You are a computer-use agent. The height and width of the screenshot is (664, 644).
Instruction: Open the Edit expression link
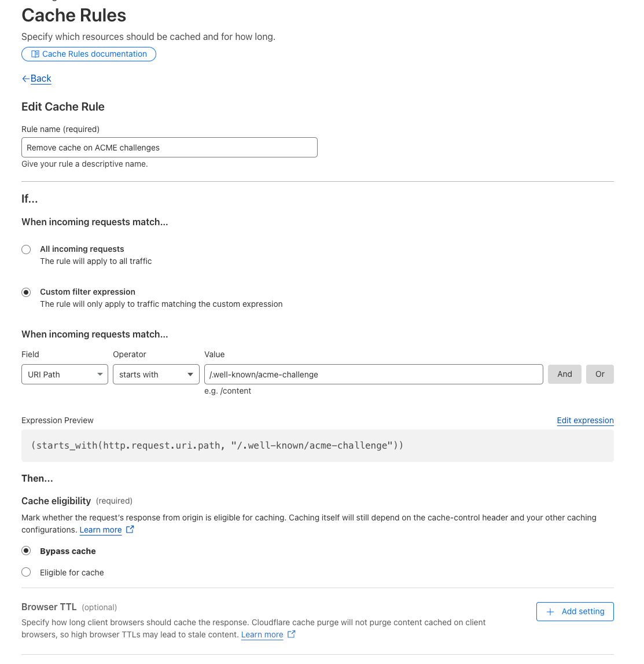pyautogui.click(x=585, y=420)
